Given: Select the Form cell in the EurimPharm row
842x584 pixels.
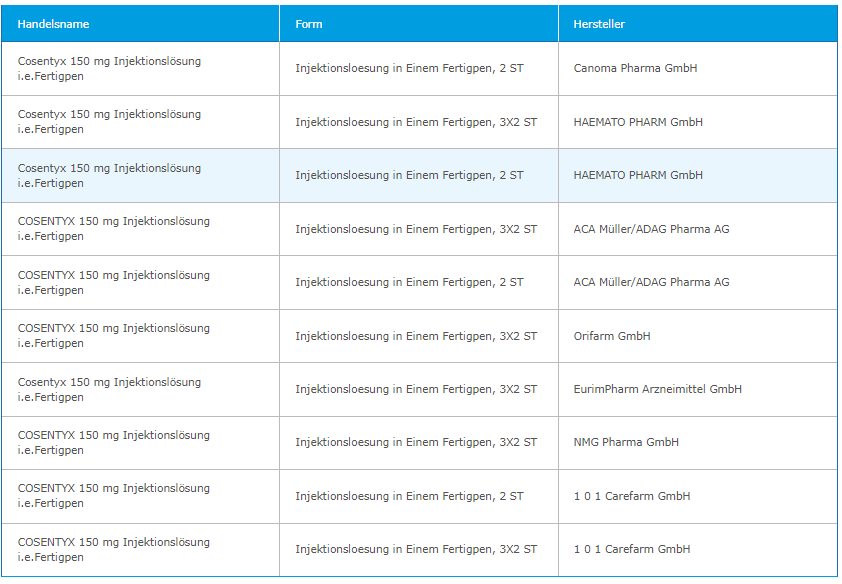Looking at the screenshot, I should 416,389.
